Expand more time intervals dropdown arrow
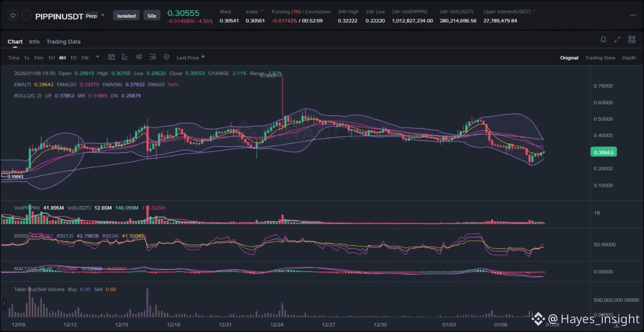The width and height of the screenshot is (644, 332). (x=98, y=57)
